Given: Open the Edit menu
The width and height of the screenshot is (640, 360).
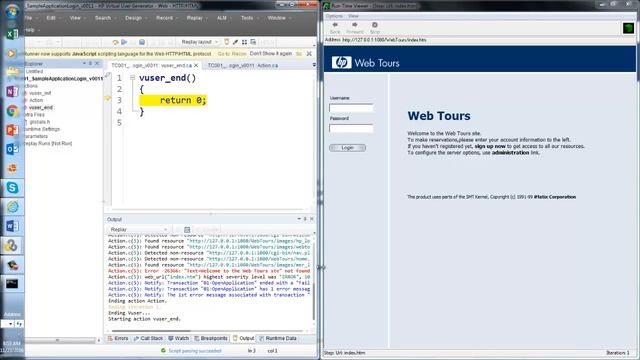Looking at the screenshot, I should pyautogui.click(x=51, y=18).
